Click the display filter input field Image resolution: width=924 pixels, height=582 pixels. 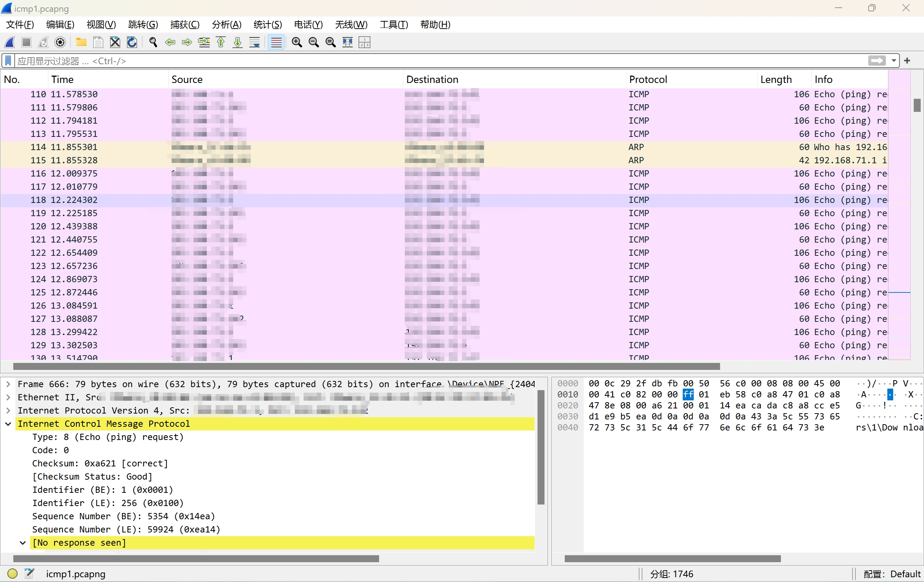pos(422,61)
